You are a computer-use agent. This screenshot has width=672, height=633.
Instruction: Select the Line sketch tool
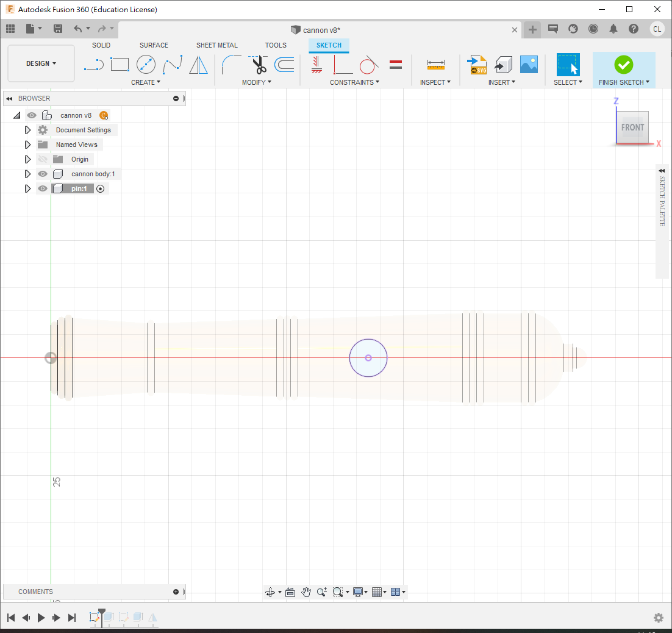pyautogui.click(x=94, y=64)
